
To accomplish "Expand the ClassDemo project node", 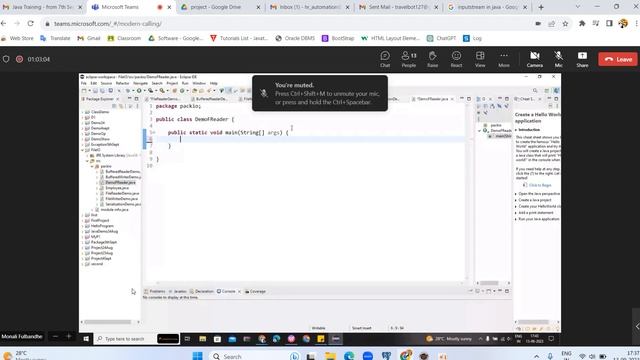I will [83, 112].
